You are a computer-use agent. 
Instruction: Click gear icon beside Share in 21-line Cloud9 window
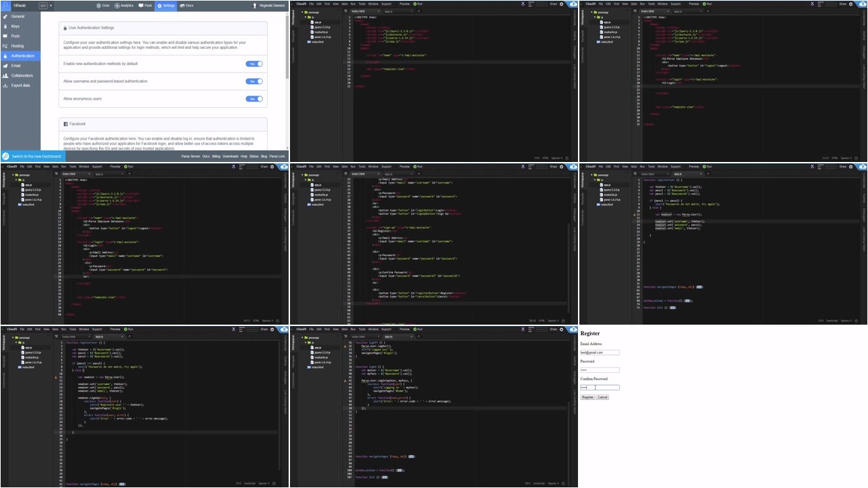tap(562, 3)
